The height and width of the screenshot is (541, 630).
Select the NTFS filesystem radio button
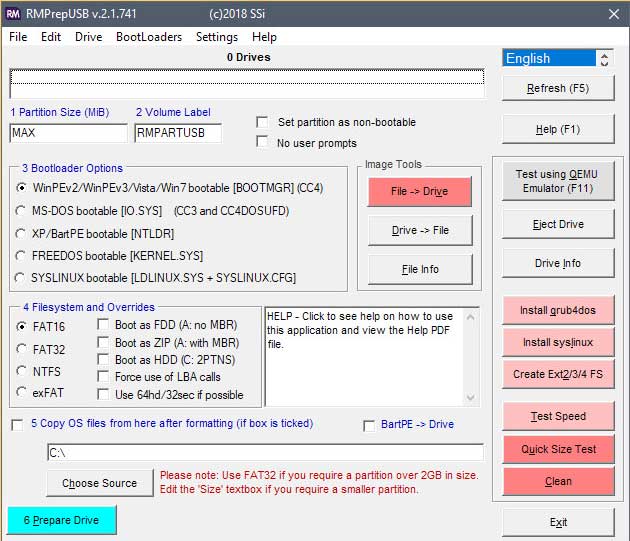23,370
